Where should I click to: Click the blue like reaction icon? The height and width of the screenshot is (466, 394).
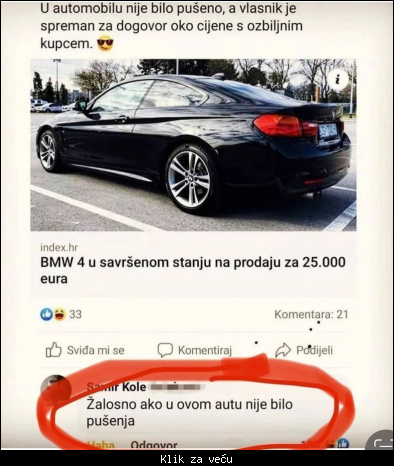pyautogui.click(x=47, y=314)
